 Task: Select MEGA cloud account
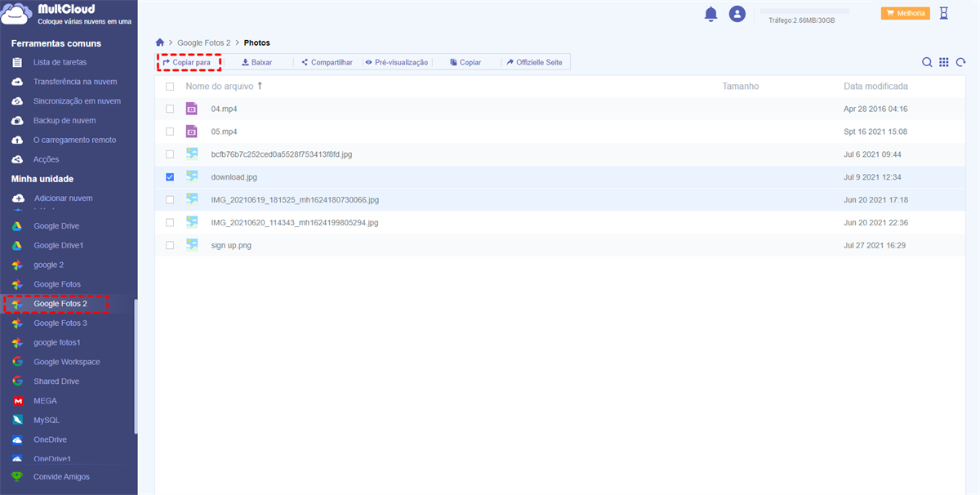click(45, 401)
